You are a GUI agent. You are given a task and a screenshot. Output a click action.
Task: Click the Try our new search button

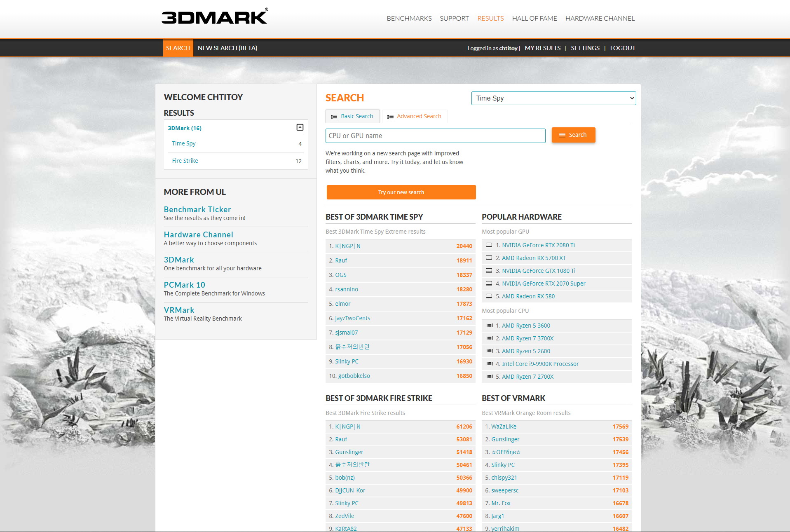401,192
